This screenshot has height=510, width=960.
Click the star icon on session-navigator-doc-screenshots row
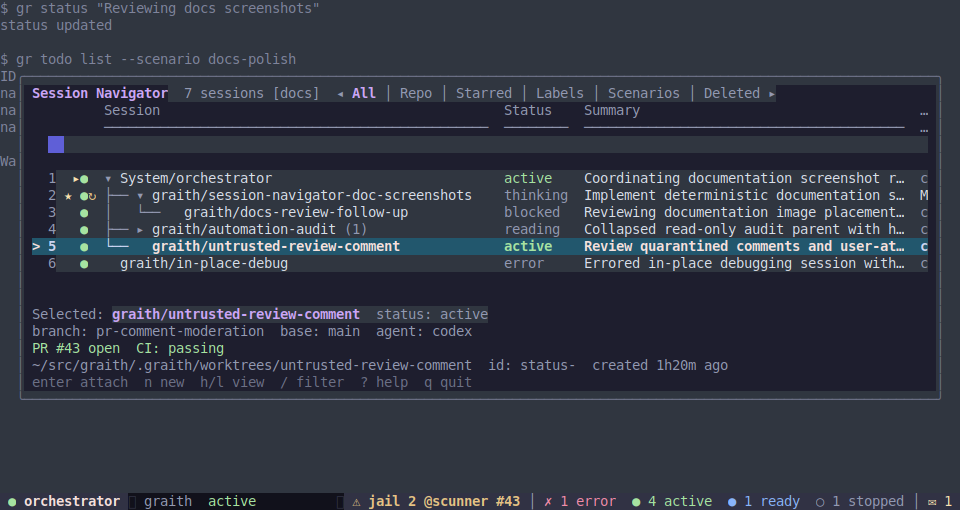coord(68,196)
